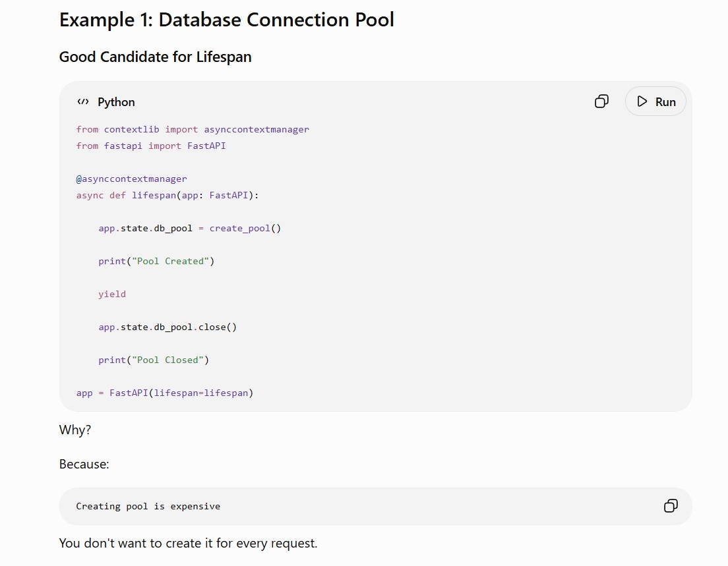Viewport: 728px width, 566px height.
Task: Copy the 'Creating pool is expensive' snippet
Action: (671, 505)
